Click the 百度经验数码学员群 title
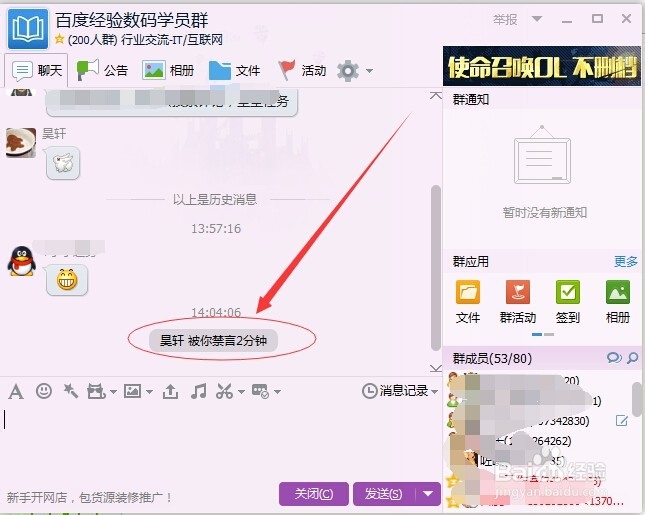645x515 pixels. pyautogui.click(x=132, y=20)
